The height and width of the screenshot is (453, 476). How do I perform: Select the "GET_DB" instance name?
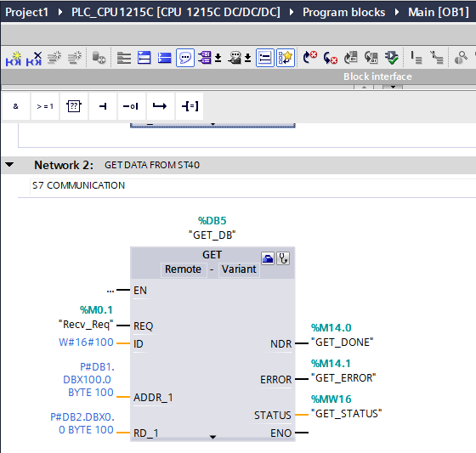[x=212, y=235]
